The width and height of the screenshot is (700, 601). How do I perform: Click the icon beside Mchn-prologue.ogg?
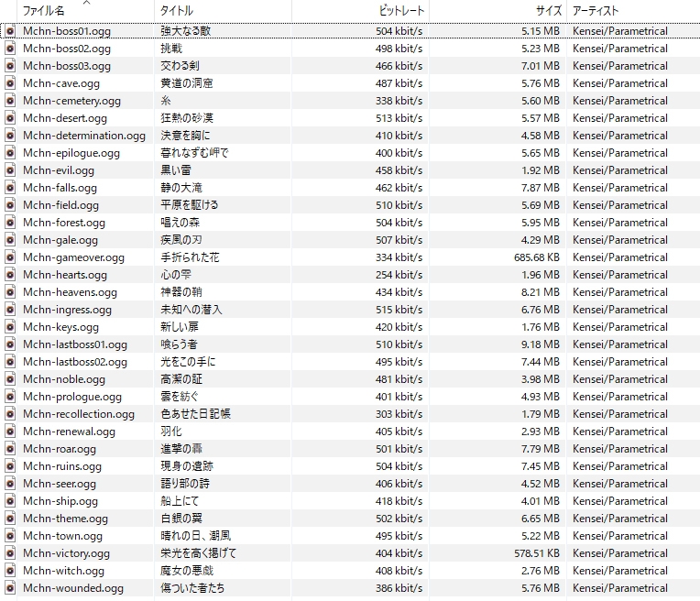pos(10,397)
